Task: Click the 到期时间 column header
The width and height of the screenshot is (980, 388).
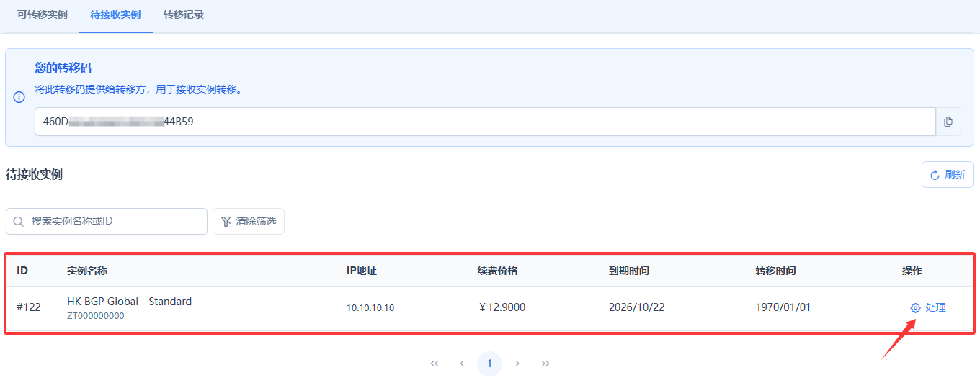Action: coord(628,271)
